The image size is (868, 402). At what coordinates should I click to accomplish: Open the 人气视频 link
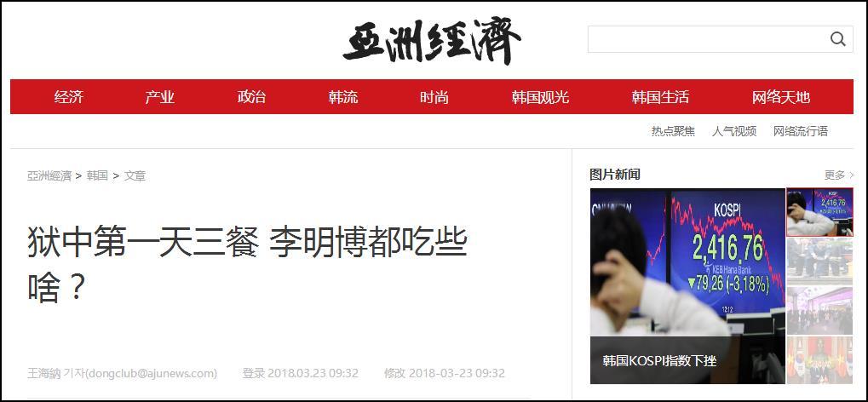coord(734,131)
